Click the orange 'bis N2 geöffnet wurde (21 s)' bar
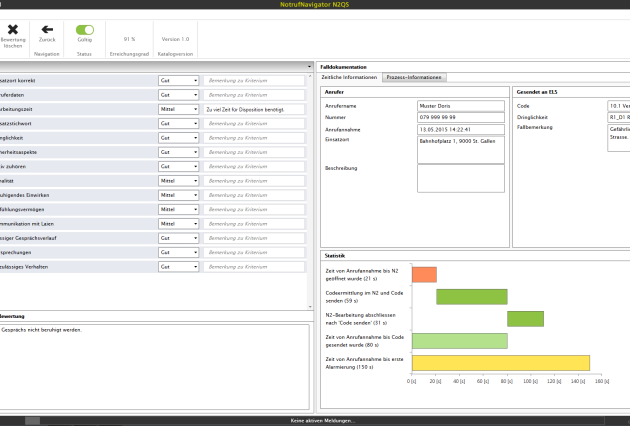 (x=424, y=274)
